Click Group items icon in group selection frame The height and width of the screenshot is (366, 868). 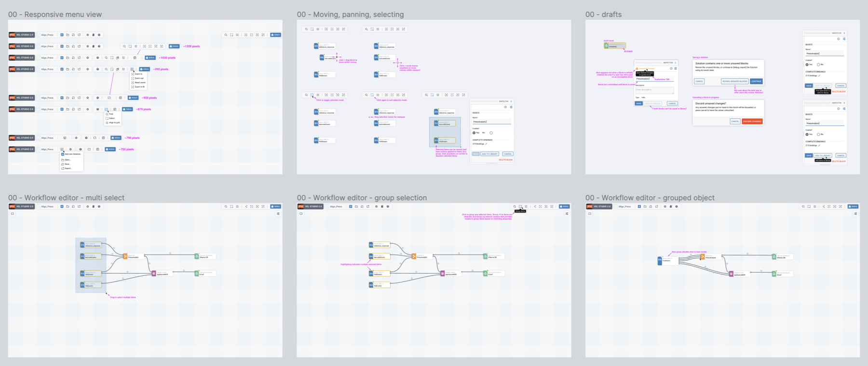click(520, 207)
